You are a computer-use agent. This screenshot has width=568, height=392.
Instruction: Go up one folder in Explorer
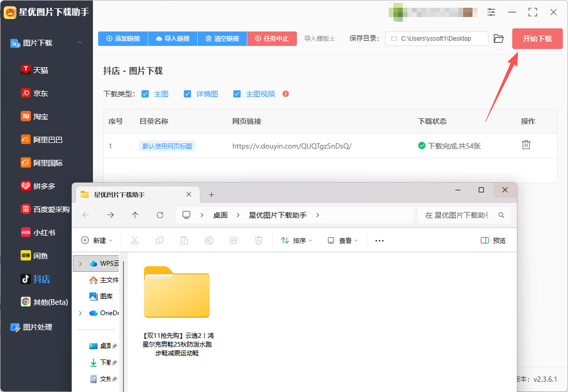[x=135, y=215]
